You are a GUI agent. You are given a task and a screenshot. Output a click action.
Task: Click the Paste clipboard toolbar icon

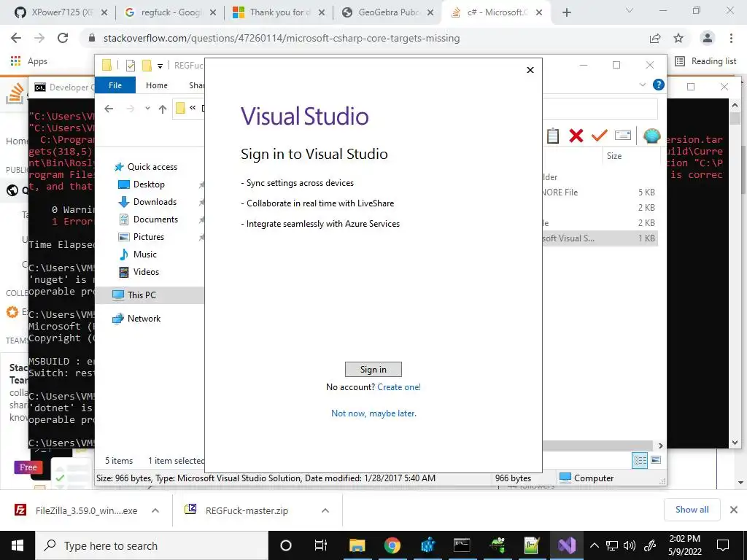(553, 136)
